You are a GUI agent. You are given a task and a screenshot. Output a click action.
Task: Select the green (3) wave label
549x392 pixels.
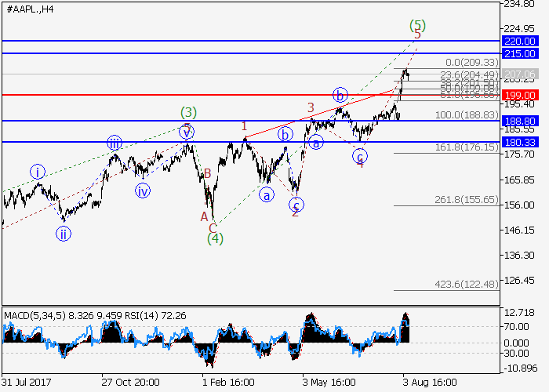pyautogui.click(x=188, y=113)
